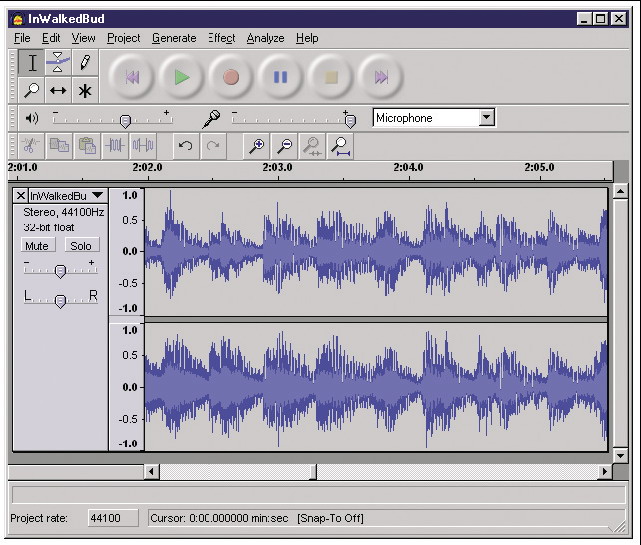Viewport: 641px width, 545px height.
Task: Mute the InWalkedBu track
Action: [x=37, y=245]
